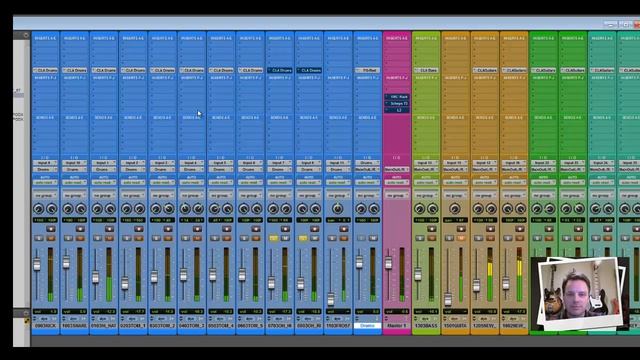The image size is (640, 360).
Task: Open input selector on GUITA track
Action: [455, 163]
